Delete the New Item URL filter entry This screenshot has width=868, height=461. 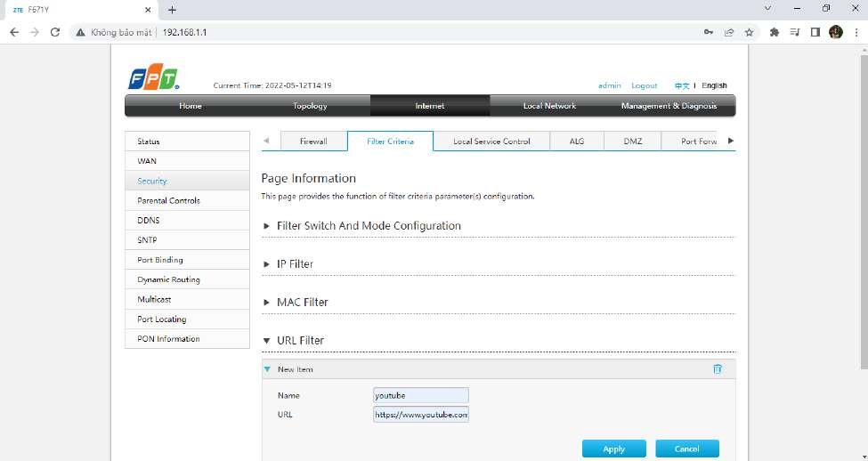[718, 369]
